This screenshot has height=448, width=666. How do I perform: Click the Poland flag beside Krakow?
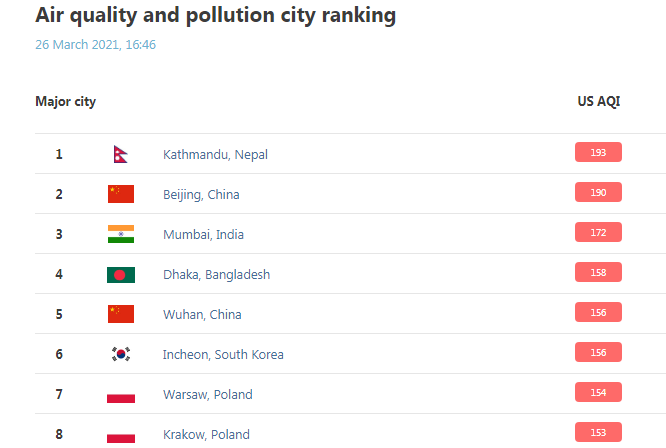[121, 434]
